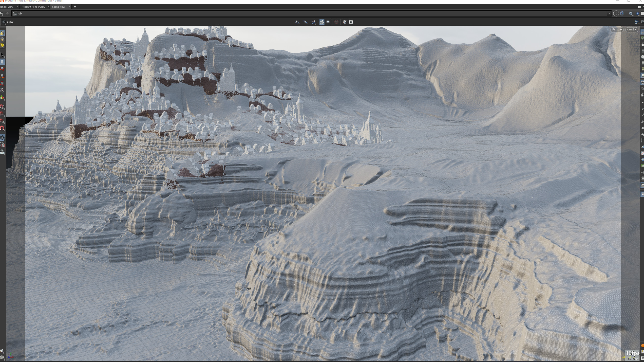The width and height of the screenshot is (644, 362).
Task: Switch to the Render View tab
Action: pos(7,7)
